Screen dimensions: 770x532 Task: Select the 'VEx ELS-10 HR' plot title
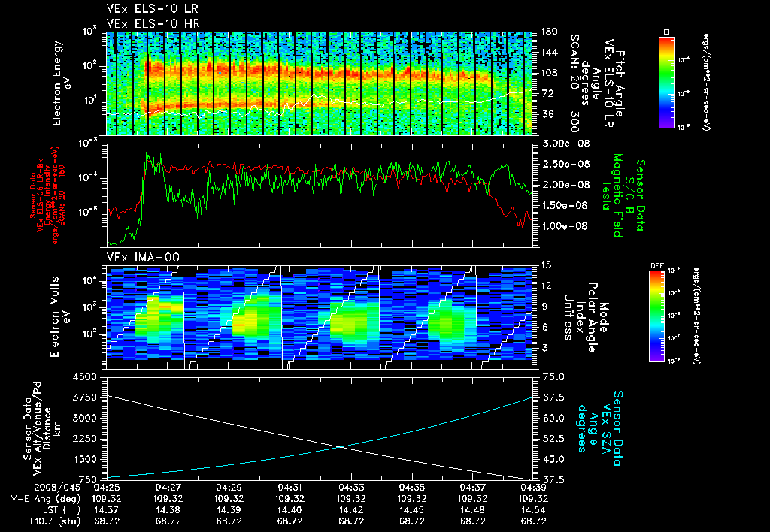(x=153, y=23)
